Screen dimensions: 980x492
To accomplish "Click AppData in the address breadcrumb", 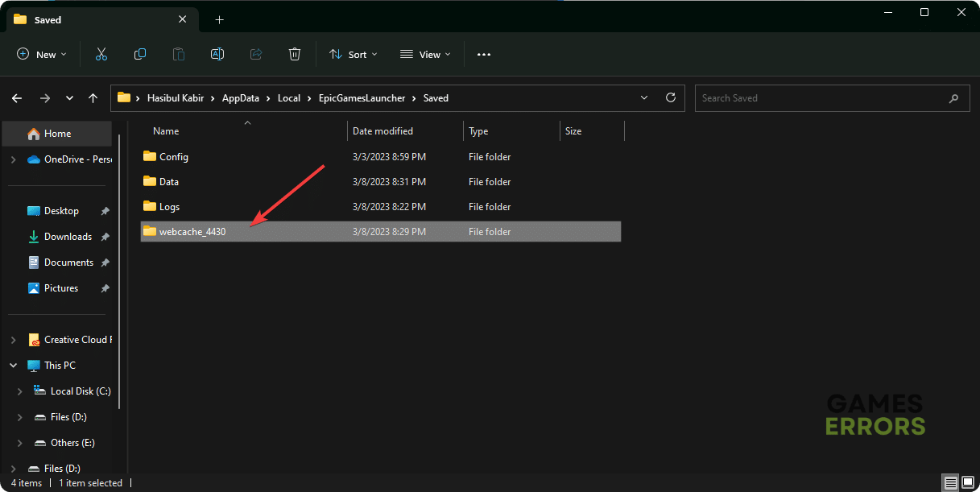I will [241, 98].
